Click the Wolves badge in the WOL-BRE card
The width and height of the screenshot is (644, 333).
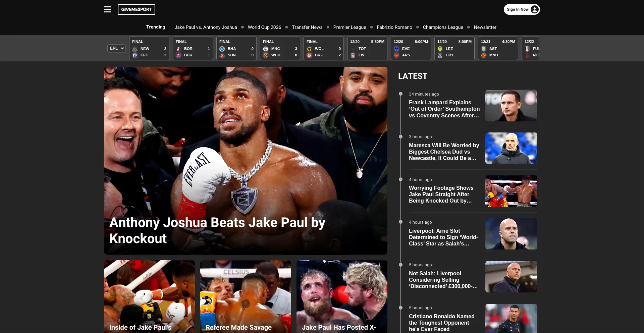(309, 48)
